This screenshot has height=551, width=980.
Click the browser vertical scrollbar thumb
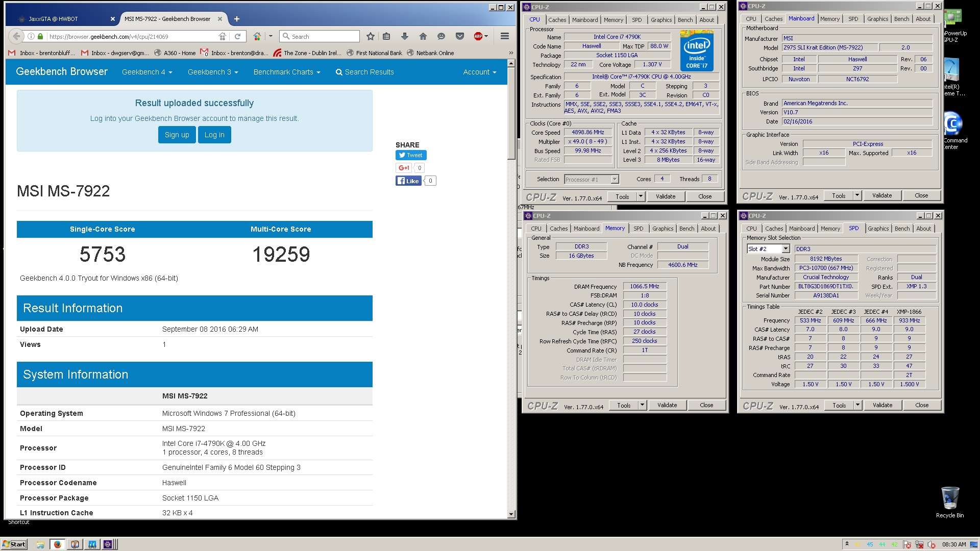click(511, 113)
